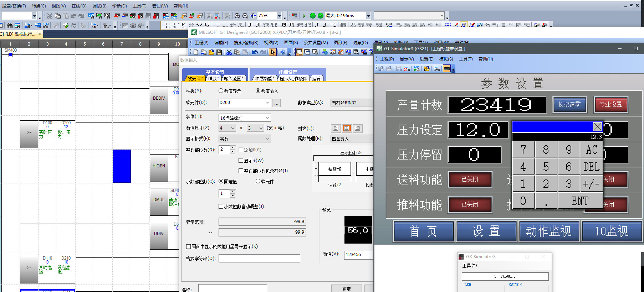The height and width of the screenshot is (292, 644).
Task: Open the 模拟(S) menu in GT Simulator3
Action: point(446,59)
